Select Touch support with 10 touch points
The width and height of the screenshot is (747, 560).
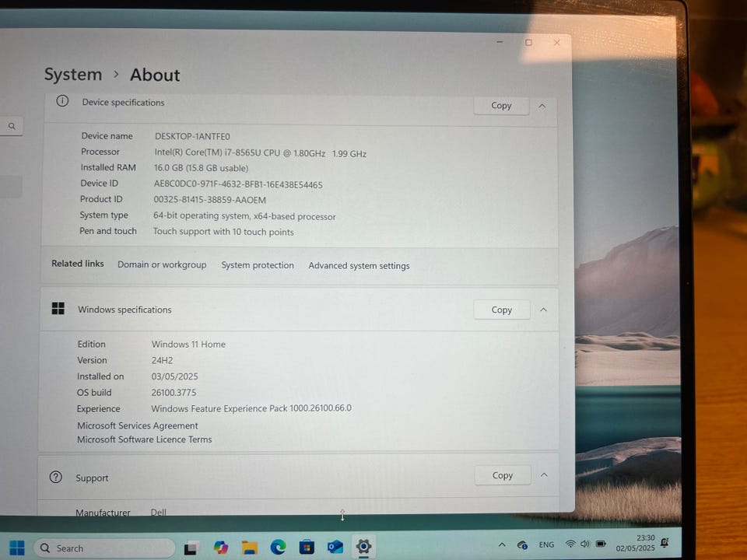(223, 232)
